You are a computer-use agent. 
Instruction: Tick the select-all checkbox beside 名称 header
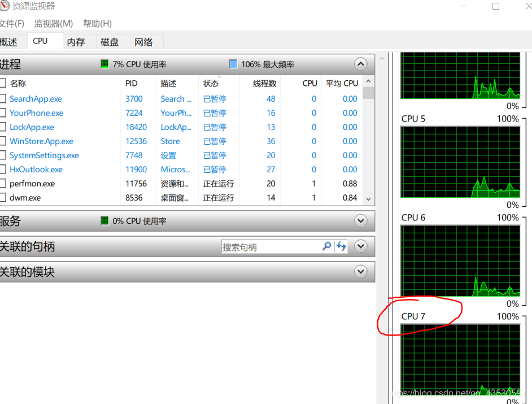(3, 83)
